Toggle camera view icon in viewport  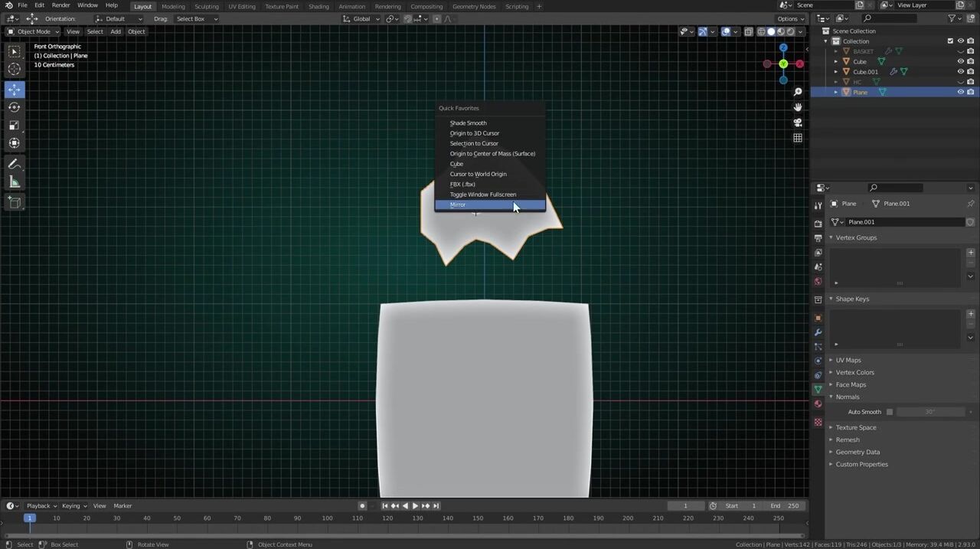click(797, 123)
